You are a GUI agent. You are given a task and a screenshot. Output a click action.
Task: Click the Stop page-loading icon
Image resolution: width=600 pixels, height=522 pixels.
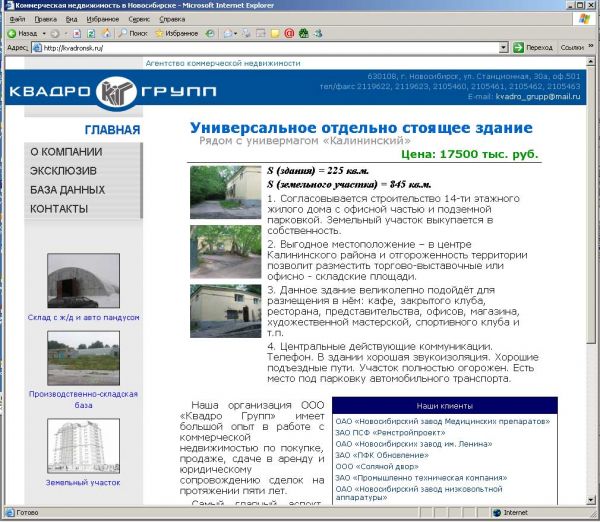tap(77, 34)
